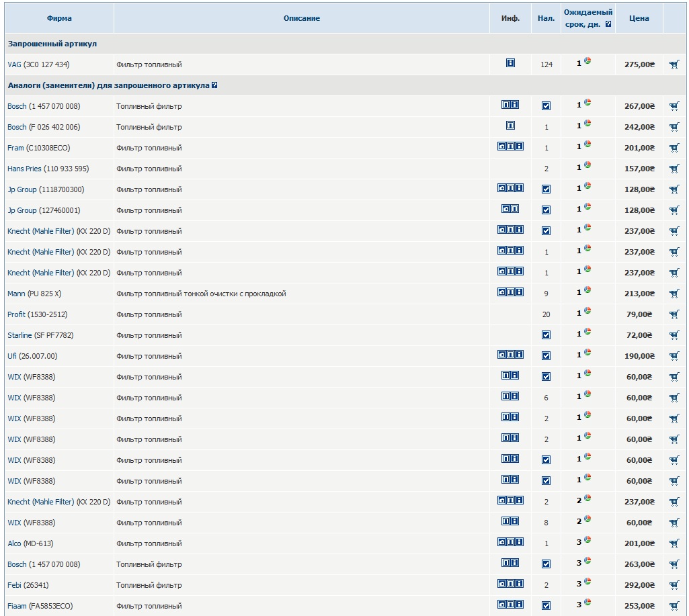Add Fiaam FA5853ECO to cart
The height and width of the screenshot is (616, 689).
[x=674, y=606]
